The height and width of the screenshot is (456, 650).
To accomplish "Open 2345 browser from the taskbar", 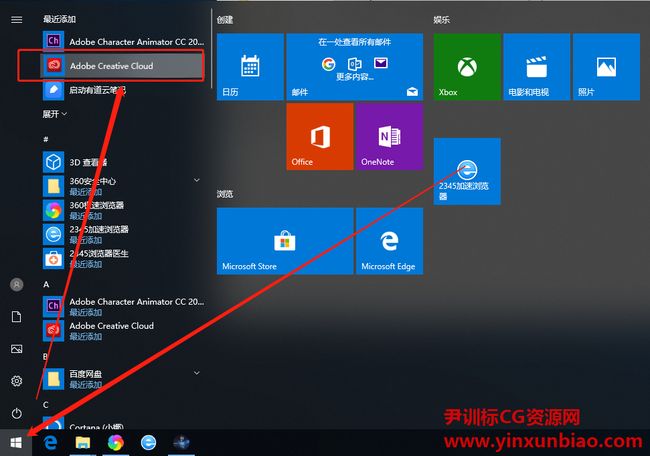I will [x=148, y=443].
